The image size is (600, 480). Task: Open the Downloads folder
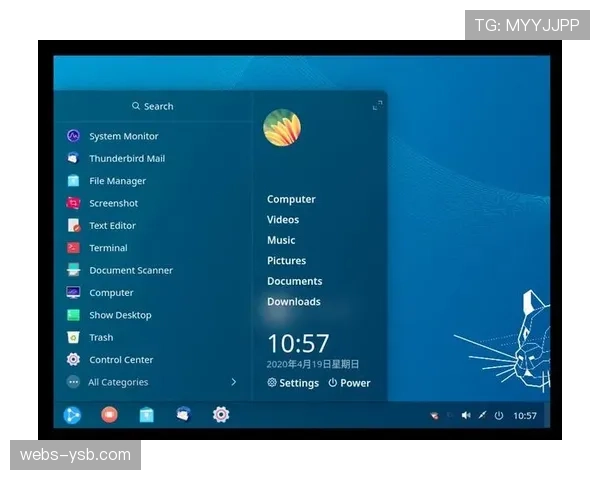293,302
